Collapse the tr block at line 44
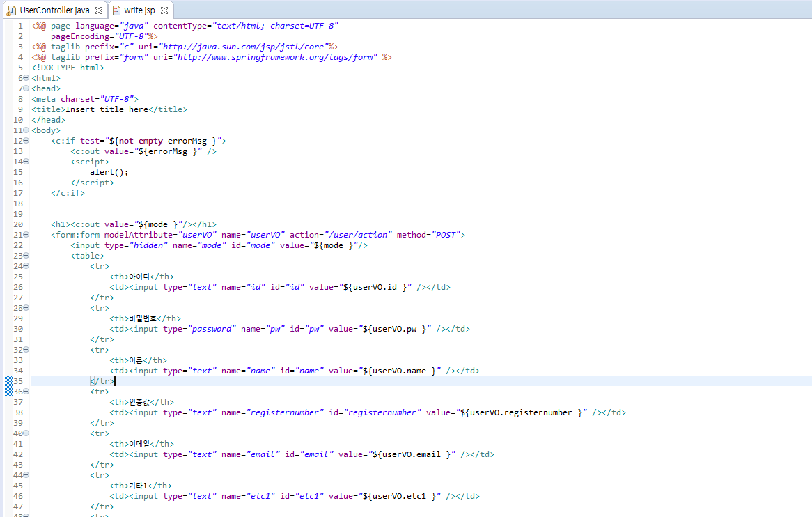 point(26,475)
